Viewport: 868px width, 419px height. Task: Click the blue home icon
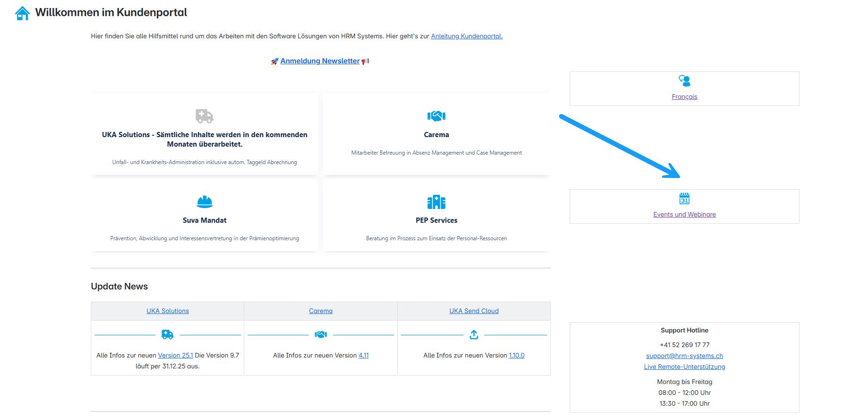click(22, 13)
